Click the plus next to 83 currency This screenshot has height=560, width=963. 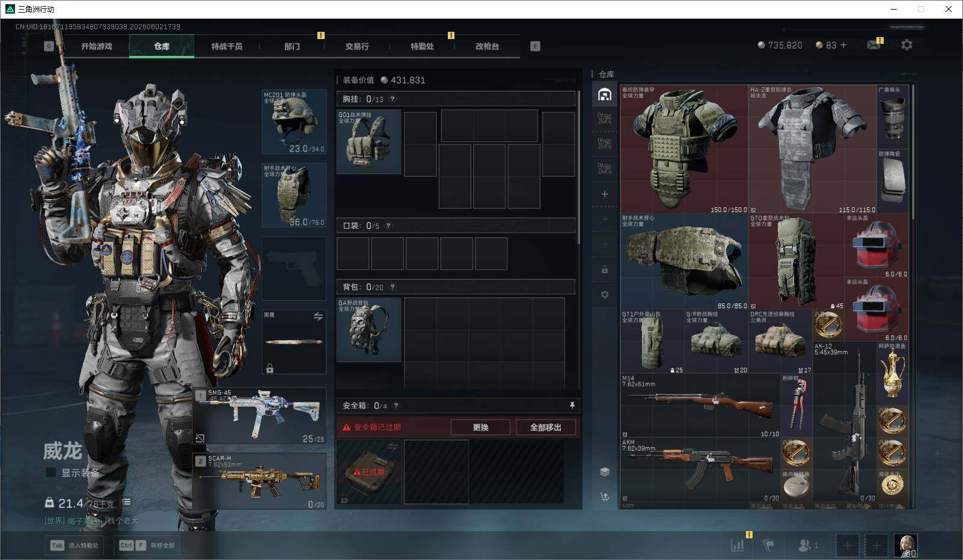843,45
